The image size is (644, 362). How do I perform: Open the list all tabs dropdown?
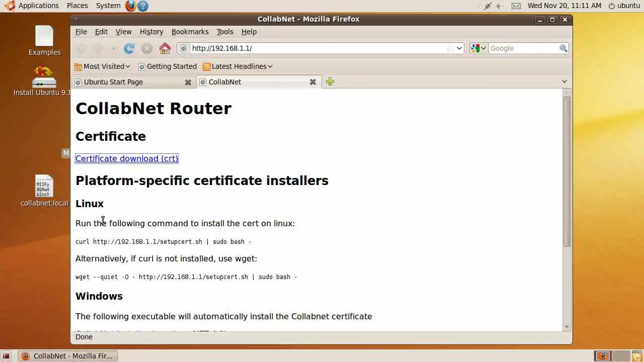(564, 81)
